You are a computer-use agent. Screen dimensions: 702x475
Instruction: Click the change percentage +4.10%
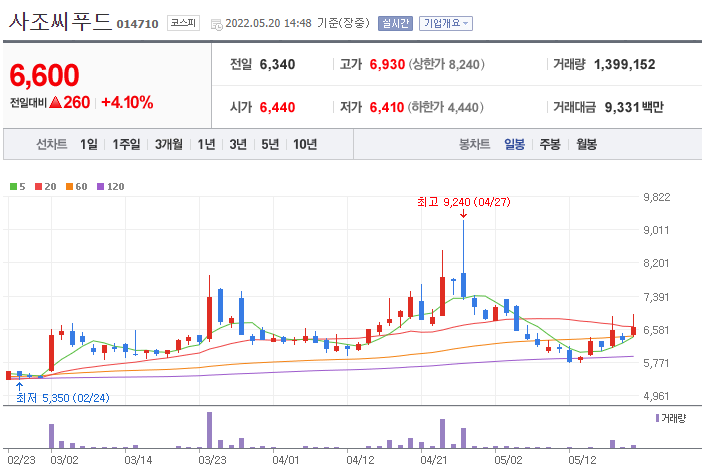point(127,103)
